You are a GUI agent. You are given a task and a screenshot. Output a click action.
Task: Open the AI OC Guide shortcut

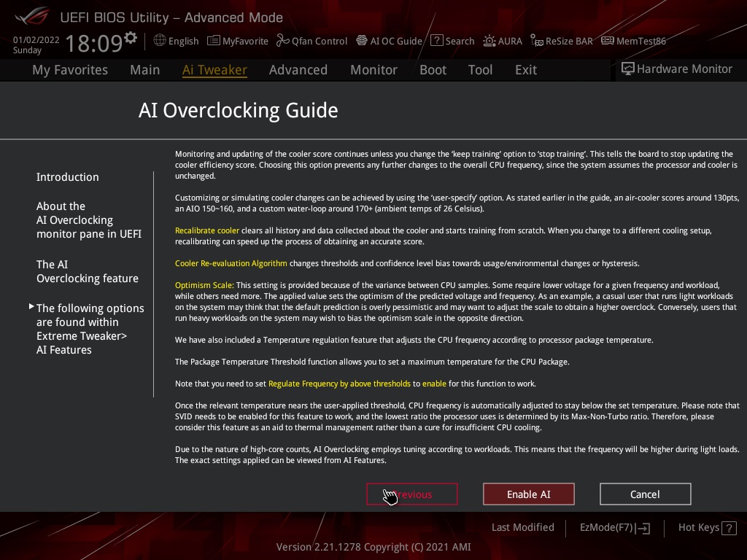pos(389,41)
